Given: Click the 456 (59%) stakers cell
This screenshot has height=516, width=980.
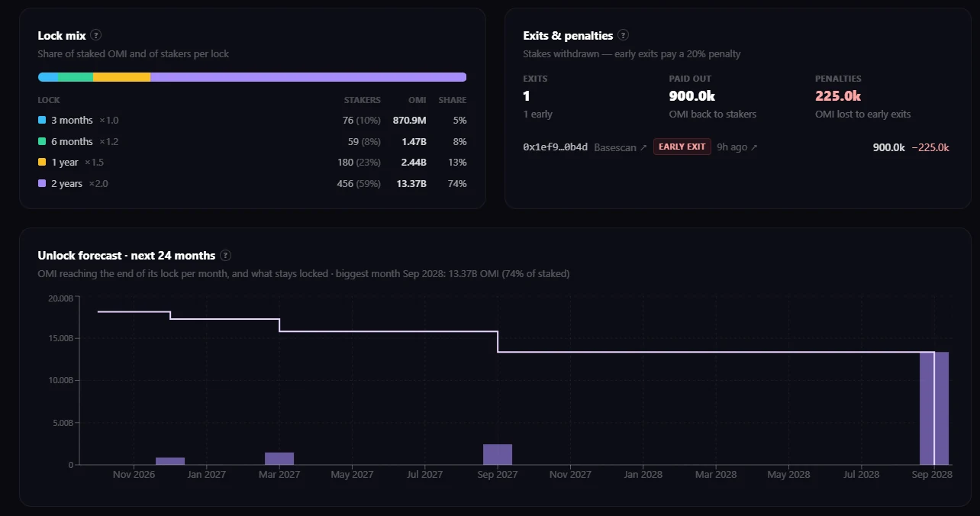Looking at the screenshot, I should click(359, 184).
